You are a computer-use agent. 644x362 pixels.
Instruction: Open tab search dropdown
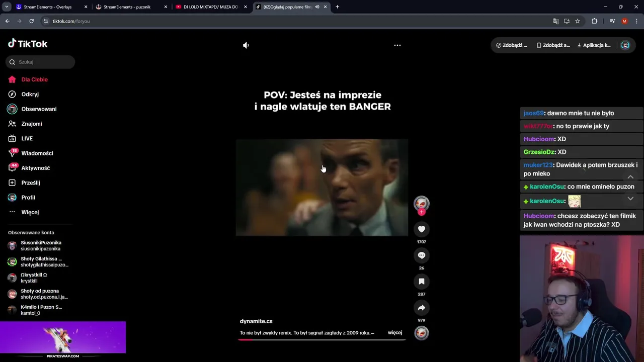pos(7,7)
